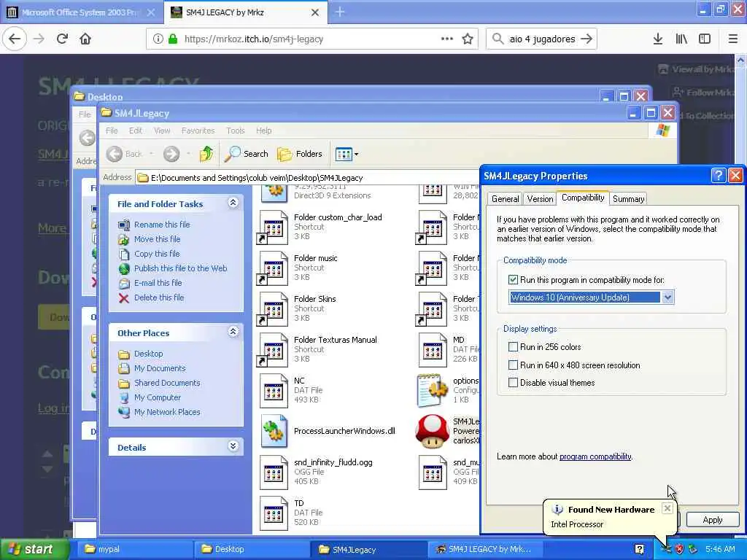Open File menu in SM4JLegacy window

pyautogui.click(x=112, y=131)
